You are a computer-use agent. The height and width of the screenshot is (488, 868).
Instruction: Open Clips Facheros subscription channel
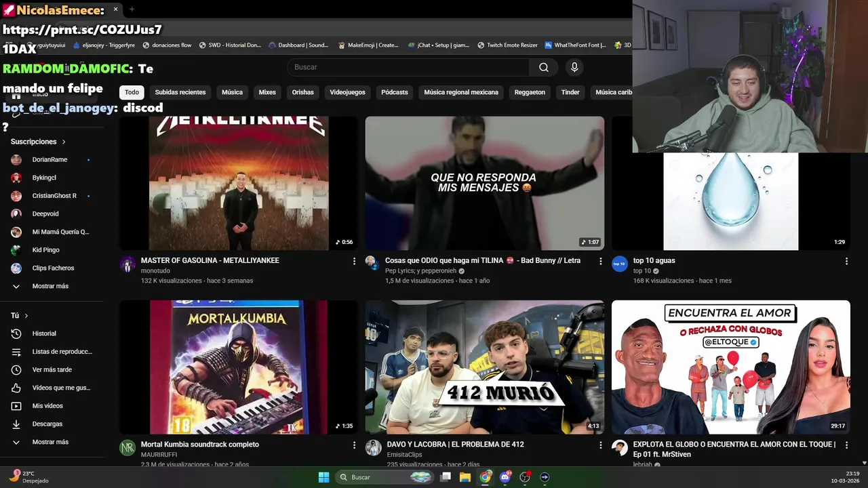52,268
